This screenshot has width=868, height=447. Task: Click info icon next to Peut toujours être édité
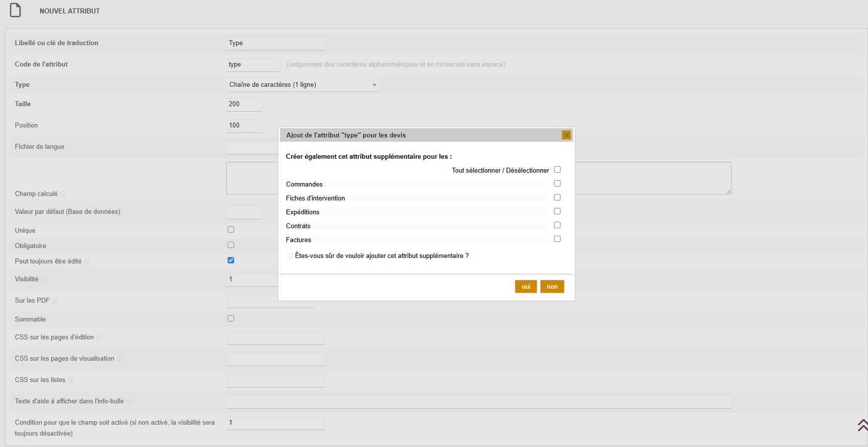point(87,261)
